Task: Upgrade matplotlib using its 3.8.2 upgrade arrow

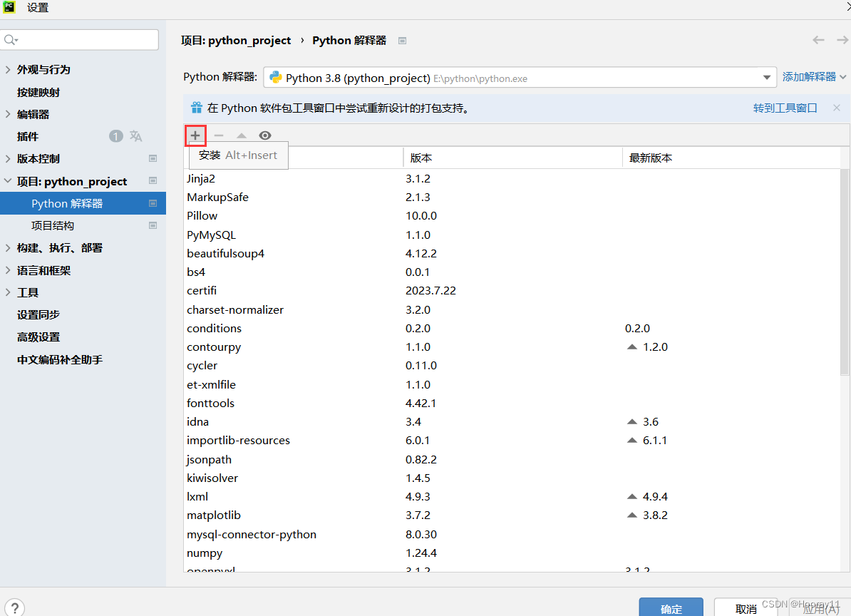Action: point(631,515)
